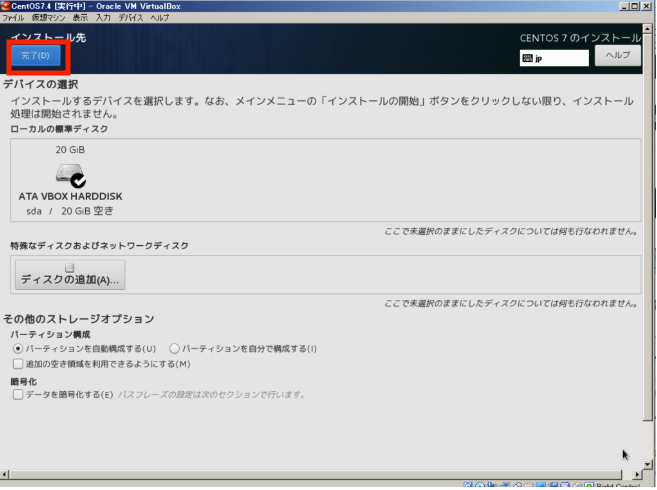The image size is (657, 490).
Task: Click the '特殊なディスクおよびネットワークディスク' label
Action: pyautogui.click(x=99, y=246)
